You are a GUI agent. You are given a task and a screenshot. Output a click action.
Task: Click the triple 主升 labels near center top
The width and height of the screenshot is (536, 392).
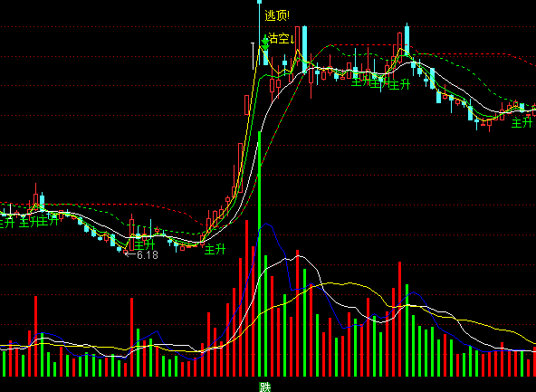(380, 83)
